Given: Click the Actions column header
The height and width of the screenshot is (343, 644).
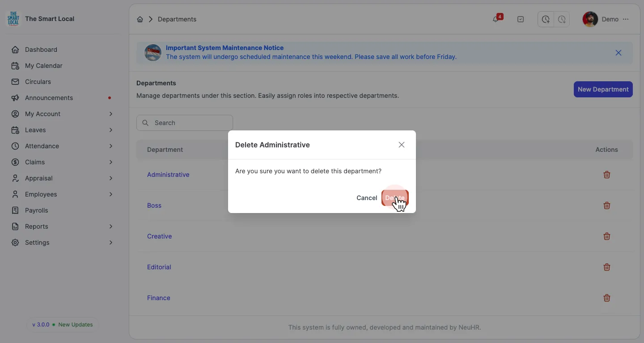Looking at the screenshot, I should coord(606,150).
